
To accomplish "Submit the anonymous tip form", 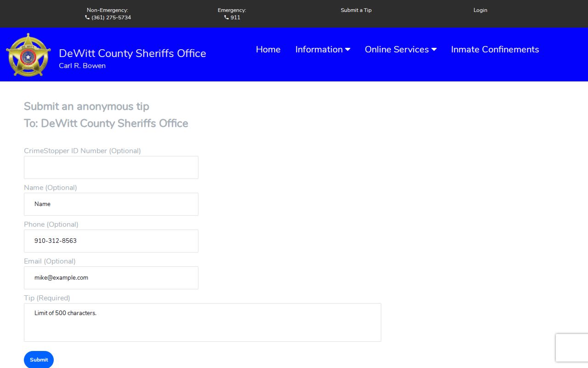I will pos(39,360).
